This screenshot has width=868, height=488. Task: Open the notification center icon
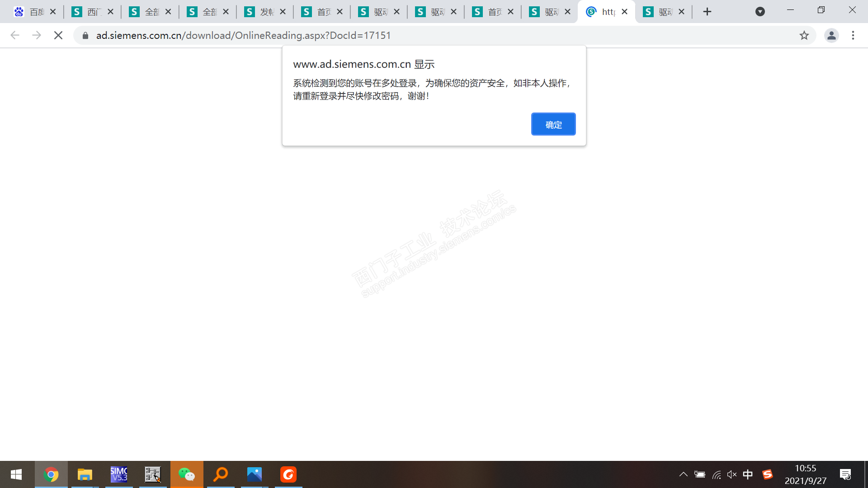(x=845, y=474)
